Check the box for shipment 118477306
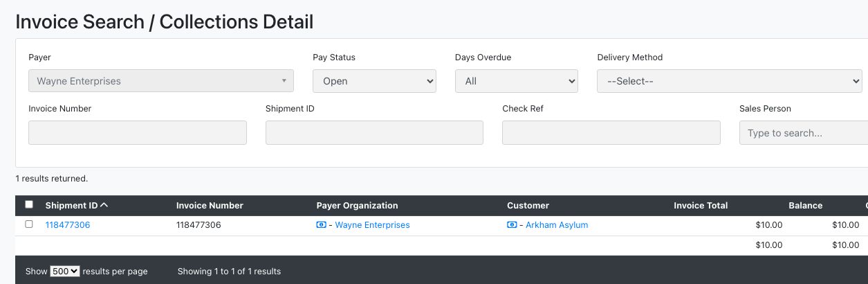868x284 pixels. [29, 224]
